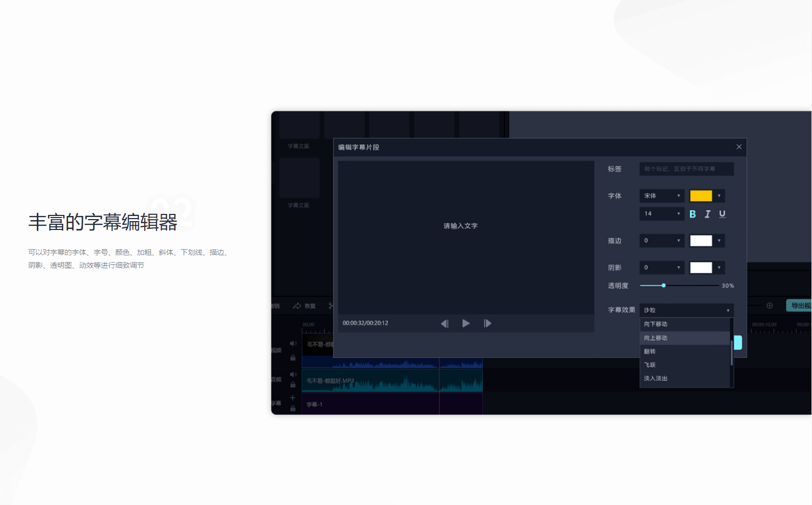Open the 描边 width dropdown
This screenshot has height=505, width=812.
coord(662,240)
